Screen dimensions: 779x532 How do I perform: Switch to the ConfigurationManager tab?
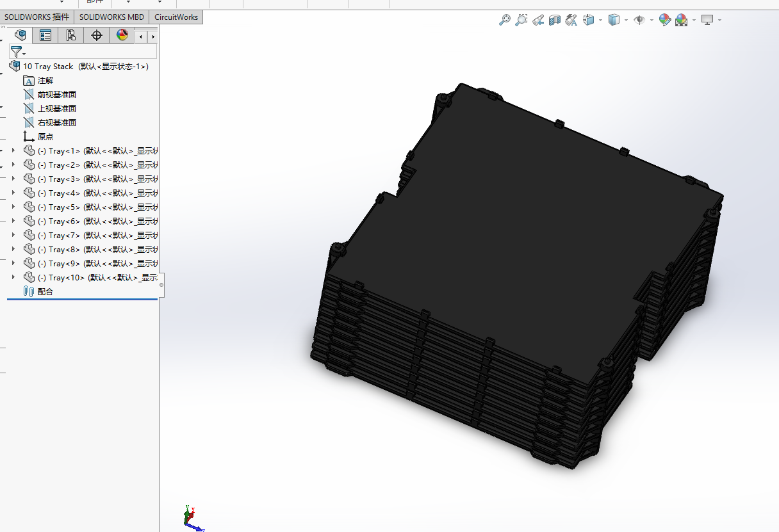(71, 35)
